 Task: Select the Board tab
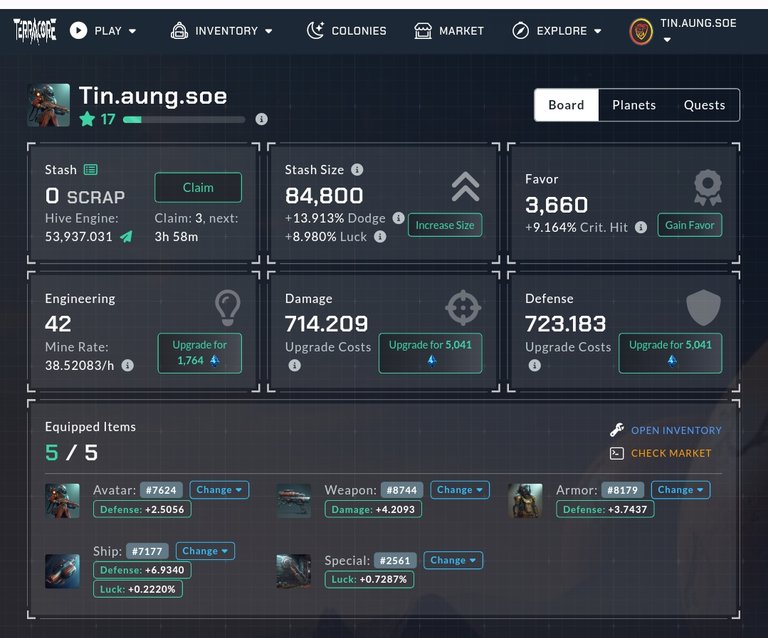[566, 105]
